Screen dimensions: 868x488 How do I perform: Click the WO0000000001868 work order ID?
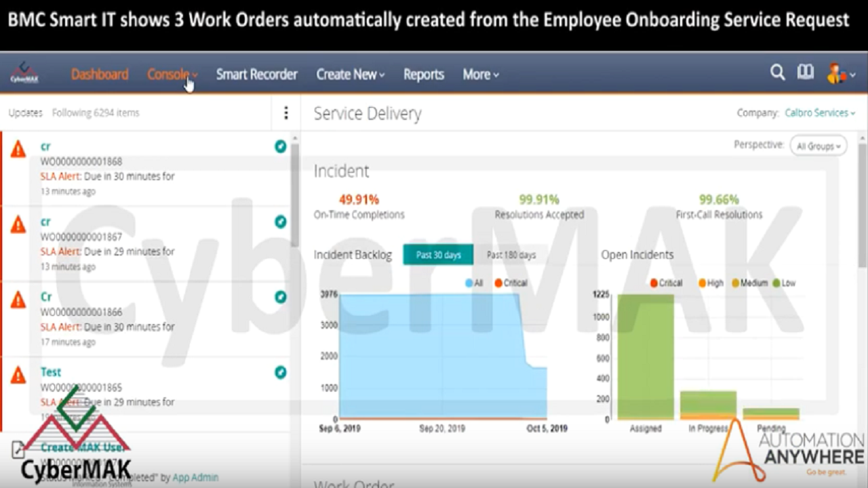(81, 161)
